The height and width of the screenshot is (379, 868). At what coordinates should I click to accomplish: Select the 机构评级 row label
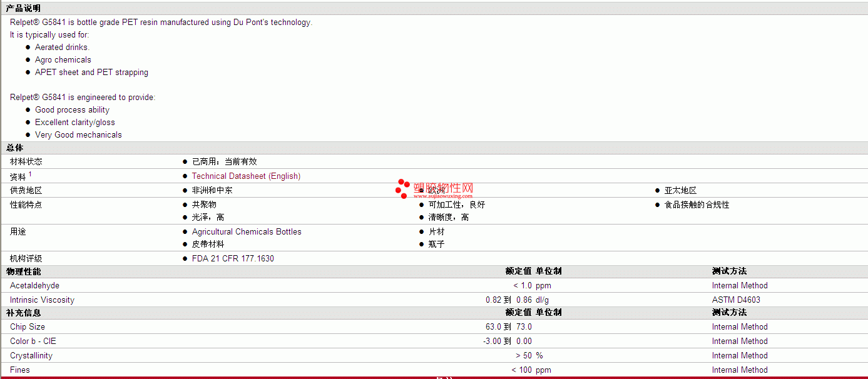point(26,259)
